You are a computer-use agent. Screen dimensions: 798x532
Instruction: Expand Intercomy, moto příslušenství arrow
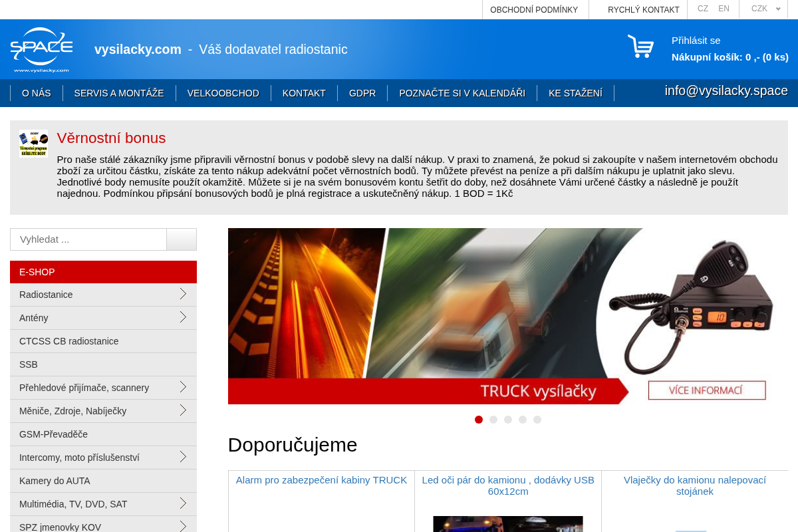[183, 457]
